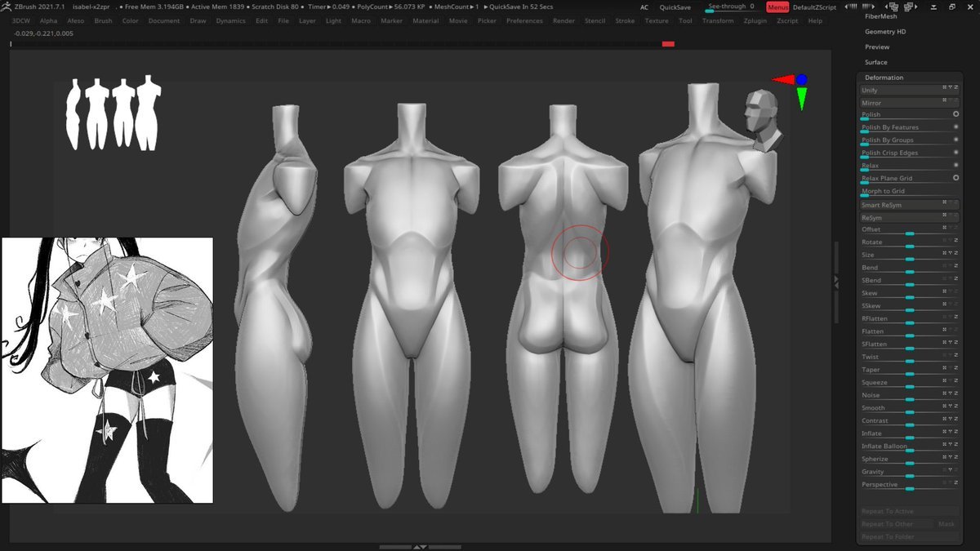
Task: Collapse the Deformation section header
Action: click(x=884, y=78)
